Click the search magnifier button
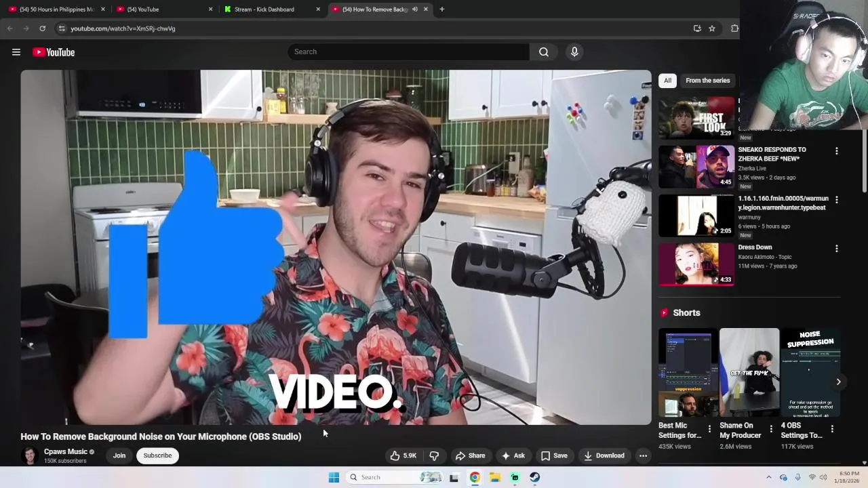The height and width of the screenshot is (488, 868). tap(544, 52)
